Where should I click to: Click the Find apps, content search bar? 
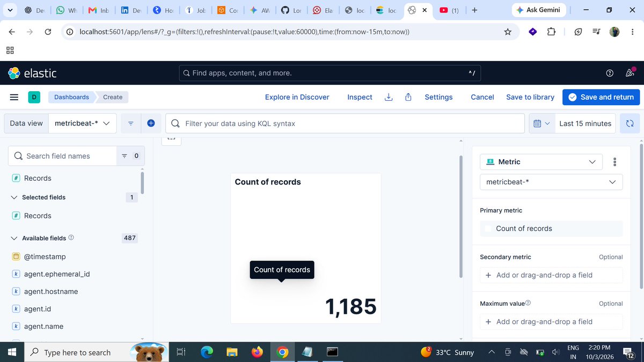click(x=330, y=73)
